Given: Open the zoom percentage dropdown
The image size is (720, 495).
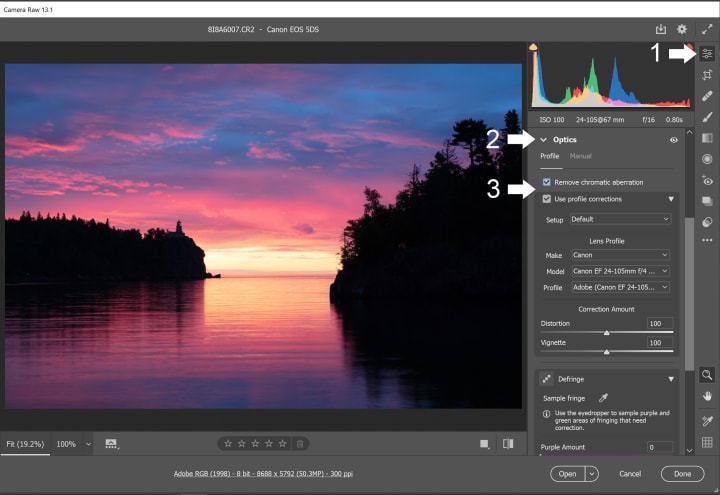Looking at the screenshot, I should coord(89,443).
